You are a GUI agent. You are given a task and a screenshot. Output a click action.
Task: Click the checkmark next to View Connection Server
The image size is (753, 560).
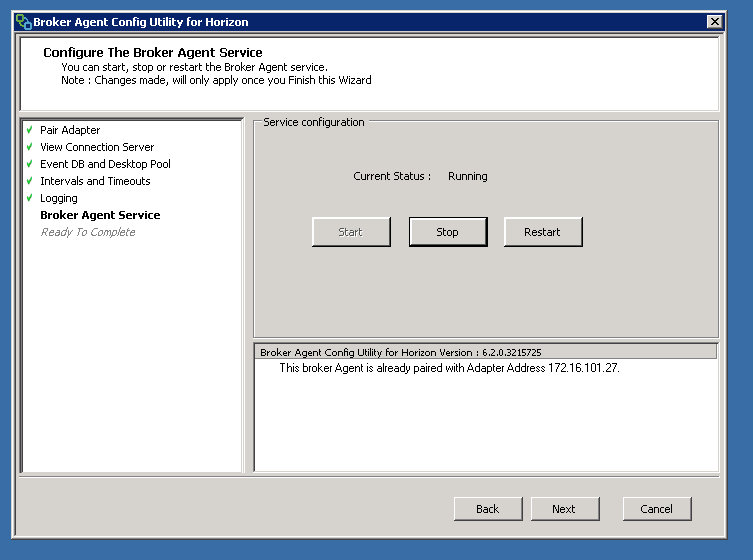[x=30, y=147]
